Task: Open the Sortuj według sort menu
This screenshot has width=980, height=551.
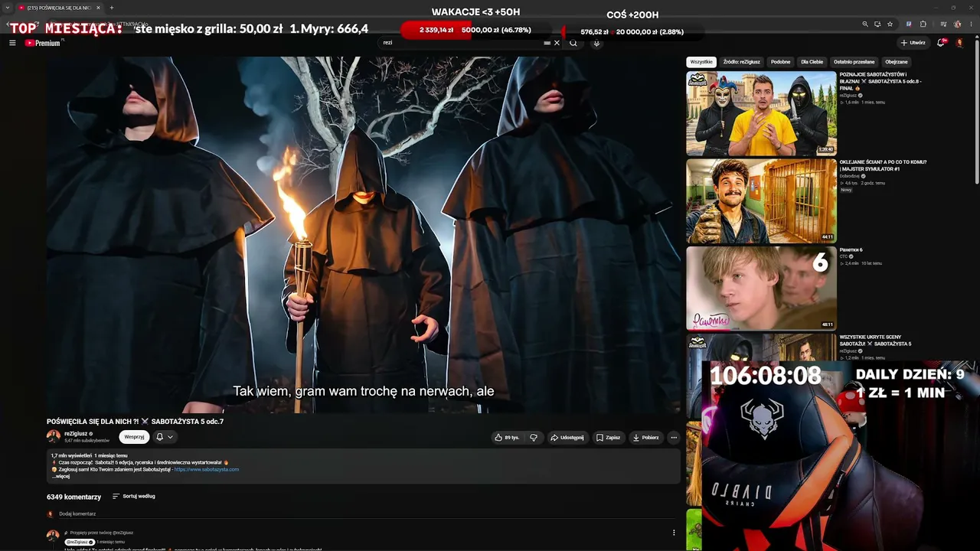Action: point(134,496)
